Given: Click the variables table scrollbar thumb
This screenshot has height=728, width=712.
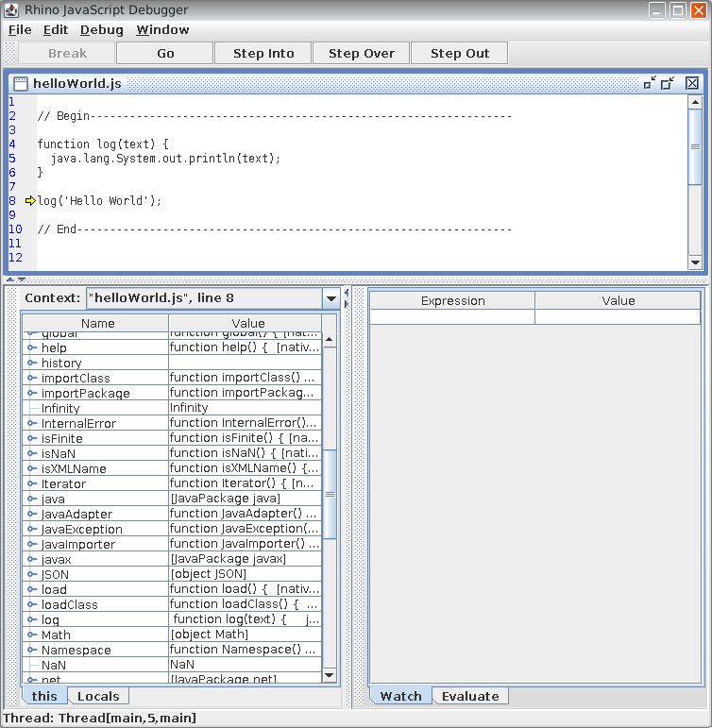Looking at the screenshot, I should (330, 494).
